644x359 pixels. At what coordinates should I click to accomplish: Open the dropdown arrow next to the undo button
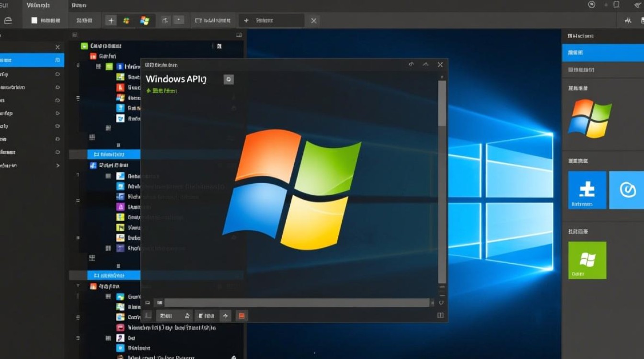(x=178, y=20)
